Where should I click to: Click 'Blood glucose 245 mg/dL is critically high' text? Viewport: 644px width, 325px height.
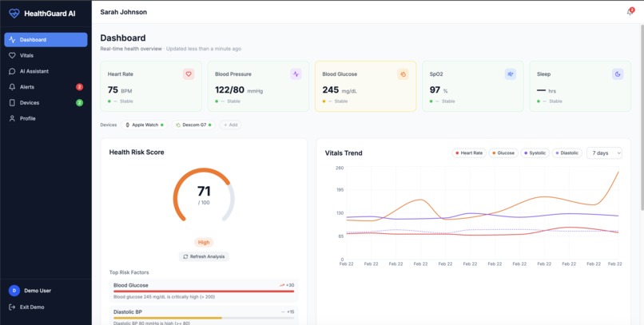pos(164,297)
